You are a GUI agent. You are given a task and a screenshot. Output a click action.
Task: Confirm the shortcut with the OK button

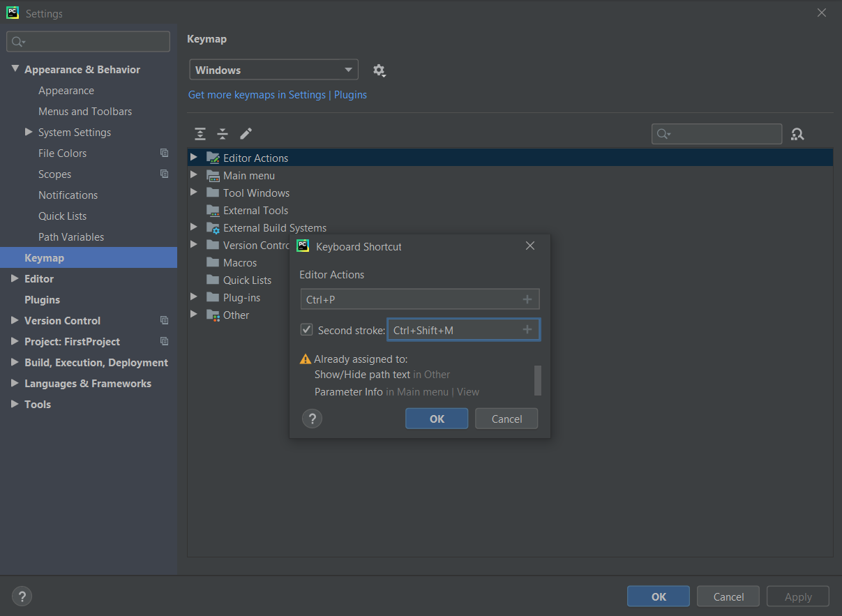click(437, 419)
